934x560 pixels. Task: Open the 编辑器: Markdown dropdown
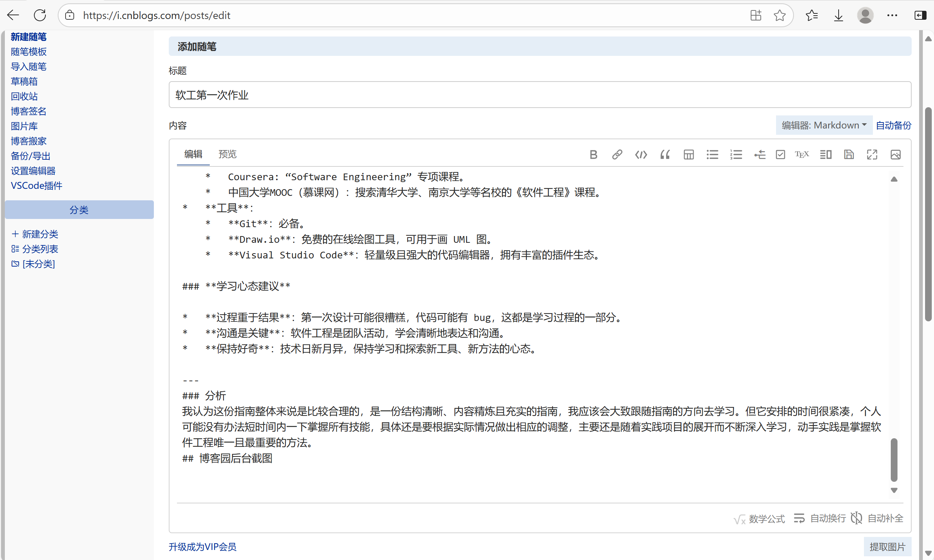(824, 125)
